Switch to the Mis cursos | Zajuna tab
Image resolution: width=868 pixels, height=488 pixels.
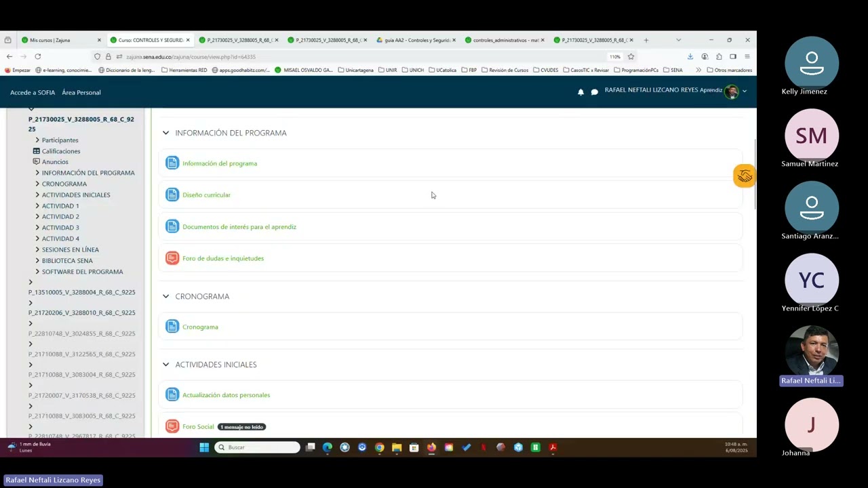coord(61,40)
